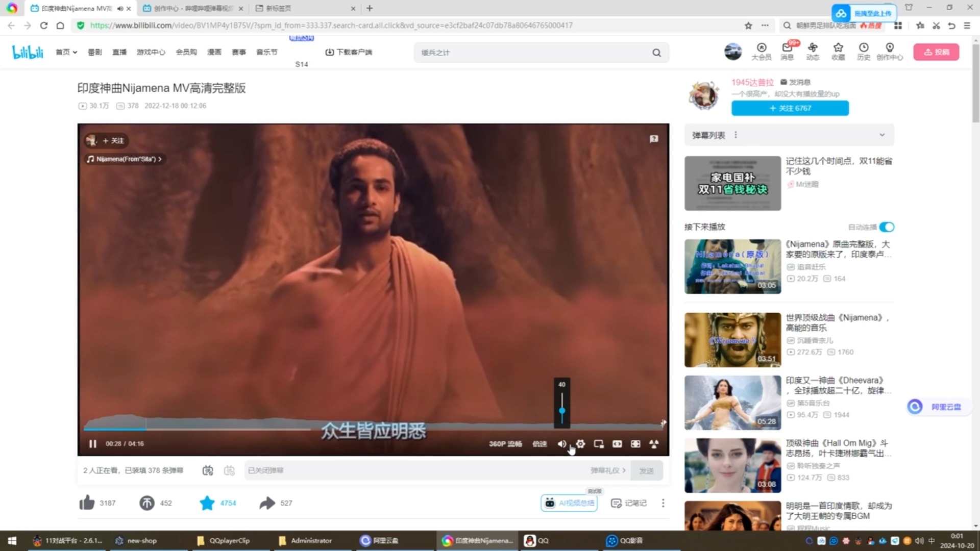Favorite the video with star icon
The height and width of the screenshot is (551, 980).
pos(207,503)
